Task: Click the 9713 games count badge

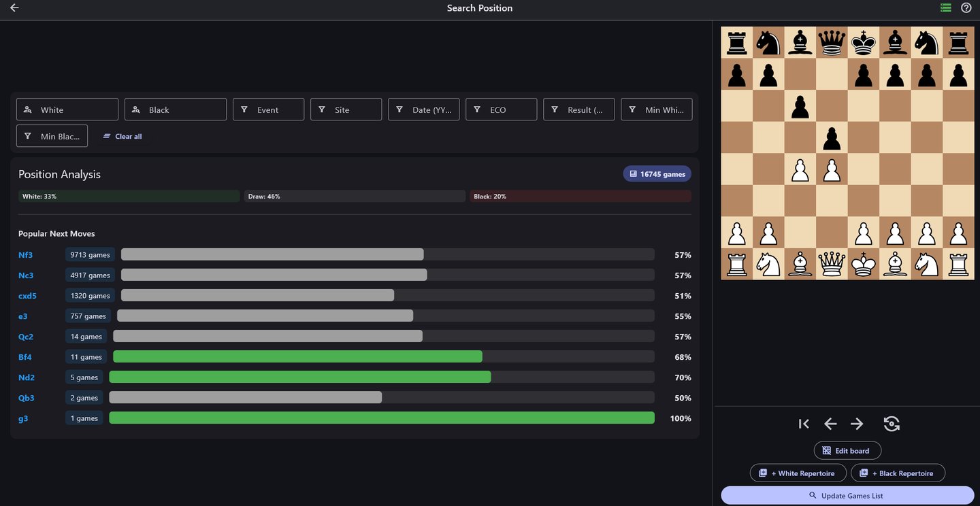Action: 90,255
